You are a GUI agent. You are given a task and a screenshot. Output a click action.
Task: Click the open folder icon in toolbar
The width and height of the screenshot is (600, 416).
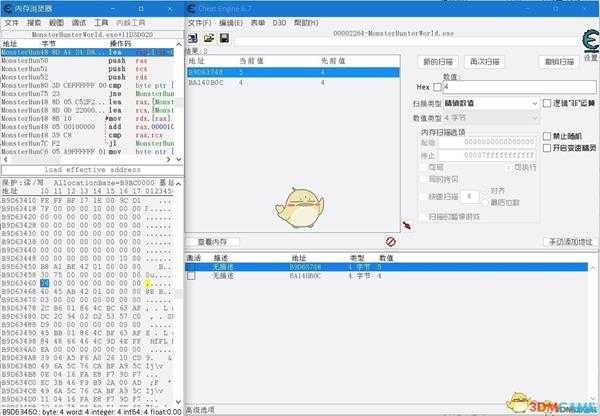click(x=209, y=38)
